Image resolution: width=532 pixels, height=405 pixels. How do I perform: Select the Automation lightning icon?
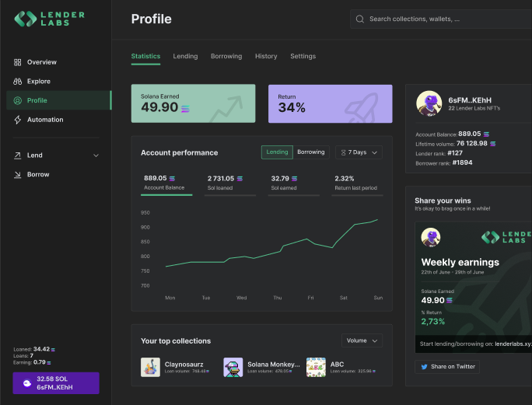(18, 120)
